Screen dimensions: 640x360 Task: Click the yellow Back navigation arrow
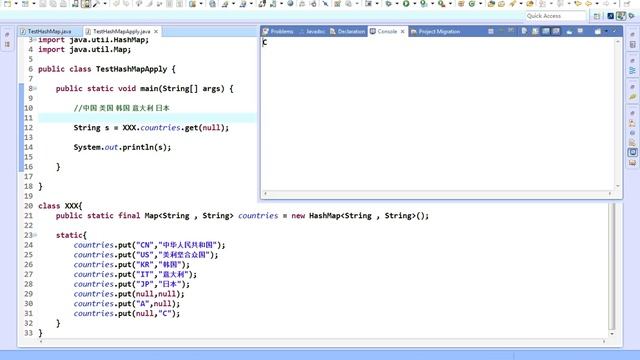[x=578, y=4]
